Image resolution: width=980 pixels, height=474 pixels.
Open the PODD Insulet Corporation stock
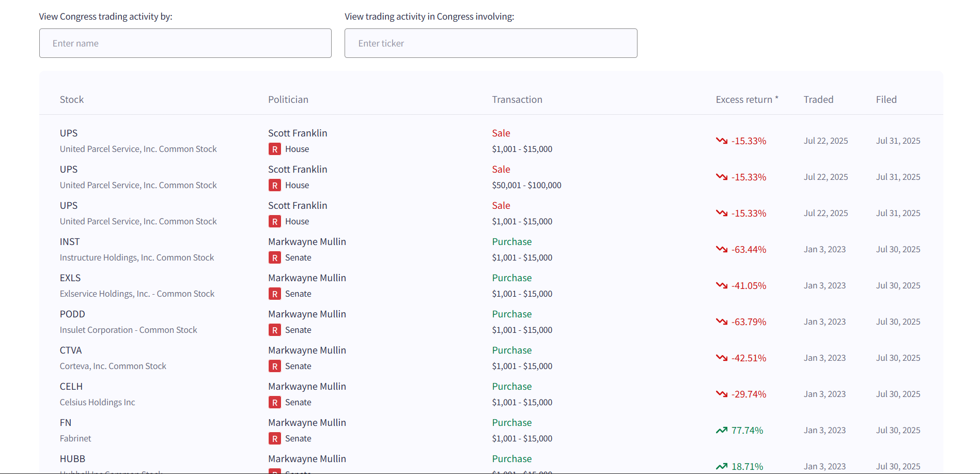(72, 314)
